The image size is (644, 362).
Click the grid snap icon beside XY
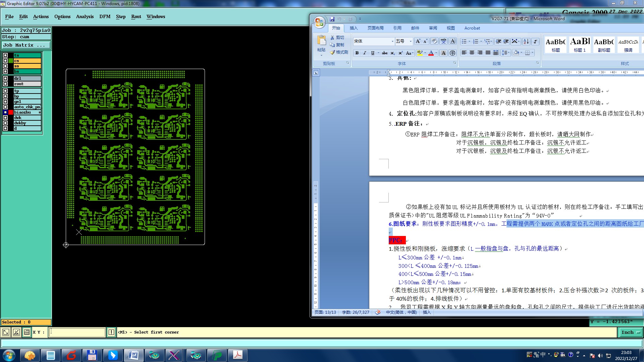point(27,332)
